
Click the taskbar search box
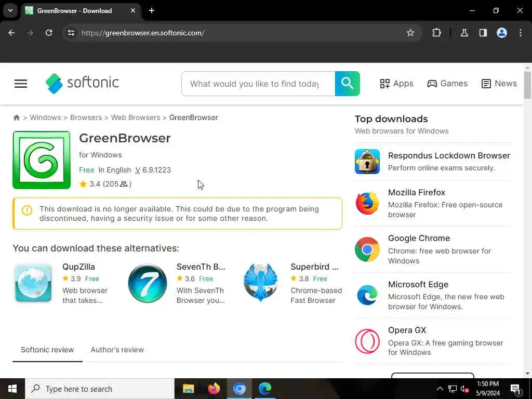click(x=100, y=389)
